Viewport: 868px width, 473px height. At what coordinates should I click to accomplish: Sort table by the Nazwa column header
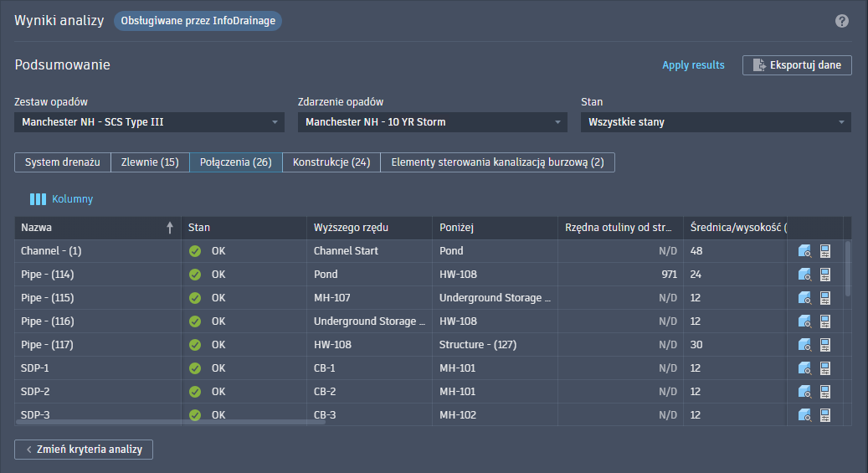[92, 227]
